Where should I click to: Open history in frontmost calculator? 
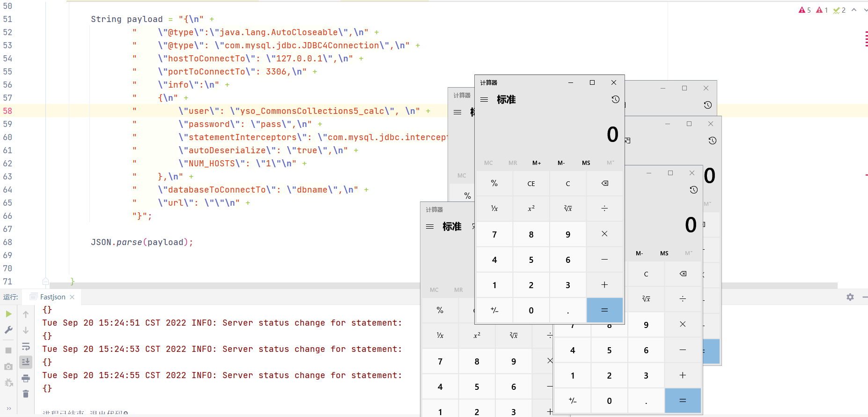(x=615, y=99)
